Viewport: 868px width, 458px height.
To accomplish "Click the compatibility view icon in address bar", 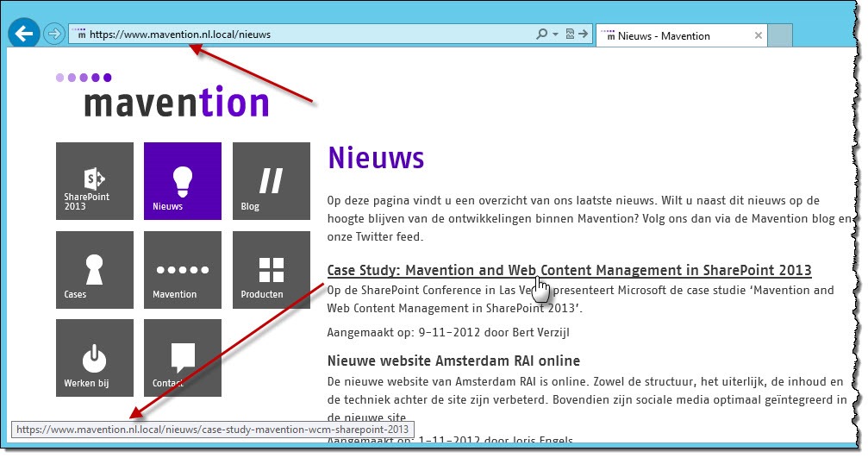I will pyautogui.click(x=570, y=34).
